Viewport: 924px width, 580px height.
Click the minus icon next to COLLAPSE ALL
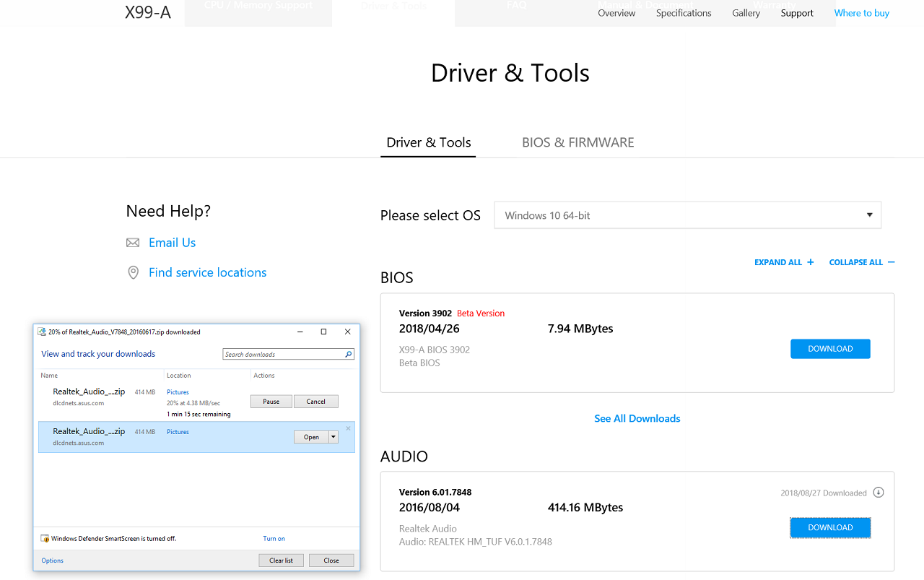pyautogui.click(x=891, y=262)
